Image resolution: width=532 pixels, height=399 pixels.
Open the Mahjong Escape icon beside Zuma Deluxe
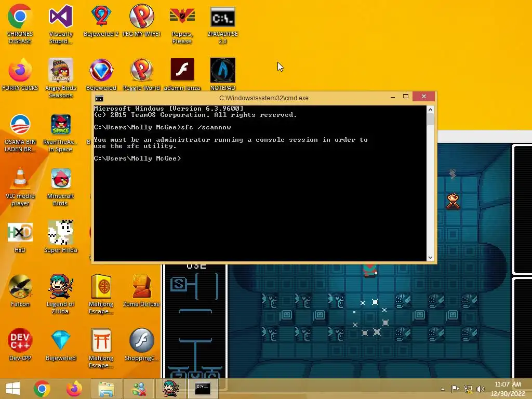(x=101, y=294)
